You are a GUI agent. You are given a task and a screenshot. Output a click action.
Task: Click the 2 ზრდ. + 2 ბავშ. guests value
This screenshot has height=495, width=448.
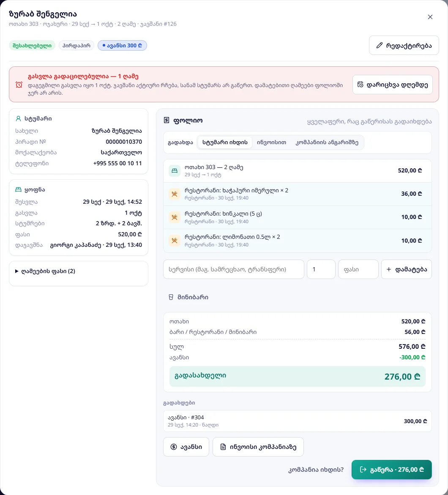119,224
